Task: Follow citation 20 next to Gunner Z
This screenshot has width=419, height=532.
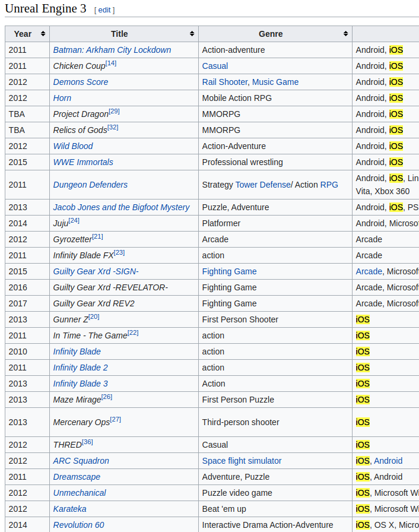Action: [x=94, y=316]
